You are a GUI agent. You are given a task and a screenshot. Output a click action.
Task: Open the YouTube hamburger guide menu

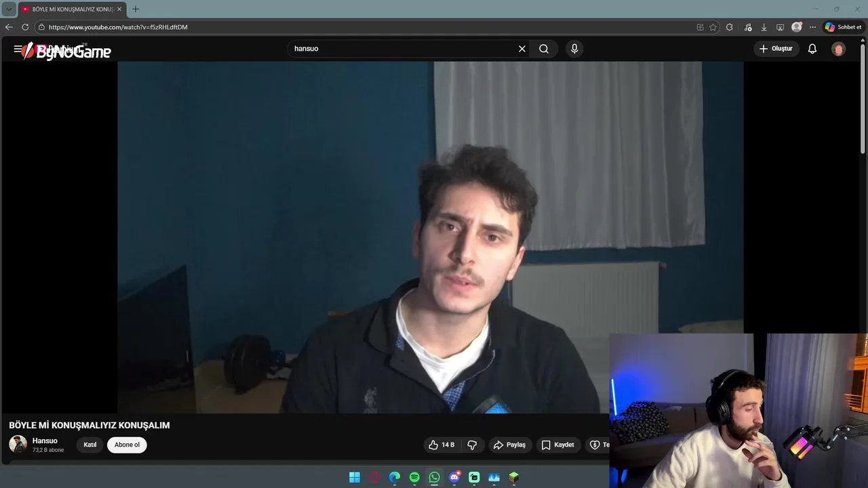coord(18,49)
